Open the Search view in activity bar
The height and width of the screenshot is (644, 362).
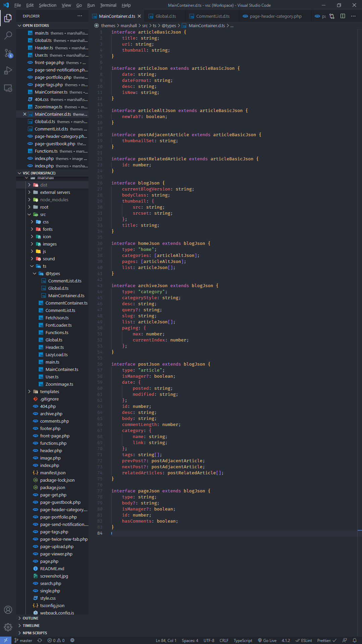pos(8,35)
